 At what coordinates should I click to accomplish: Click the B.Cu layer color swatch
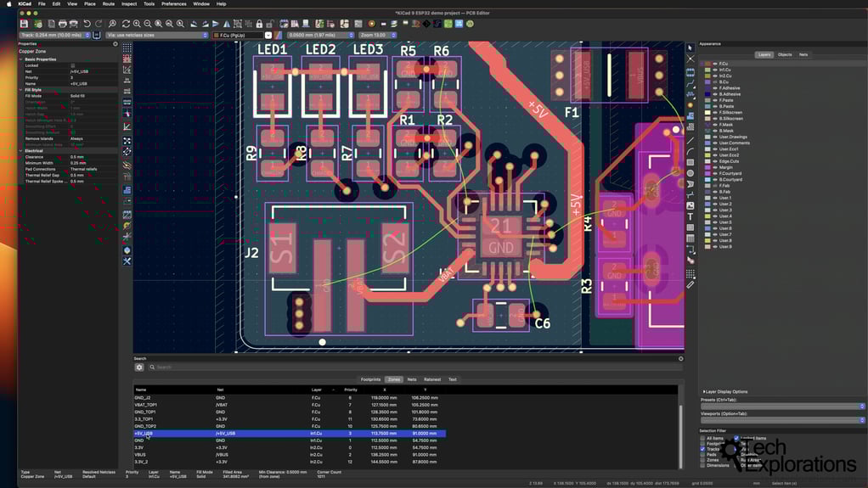[x=707, y=81]
